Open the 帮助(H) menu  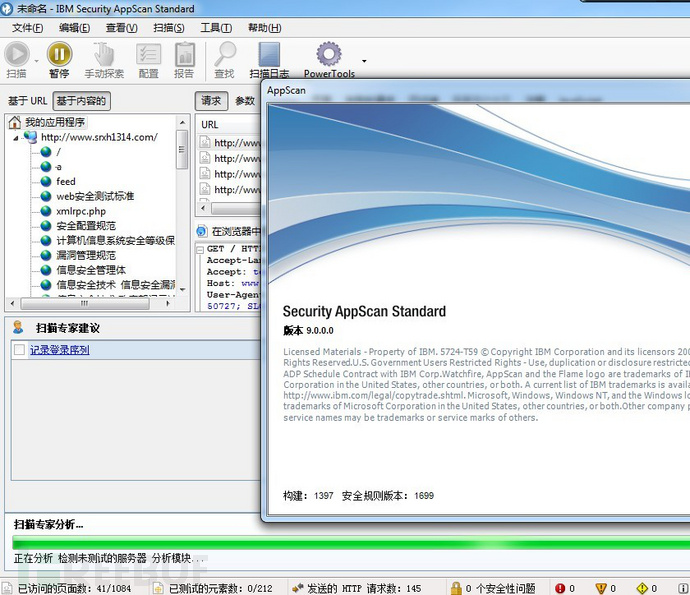click(264, 28)
